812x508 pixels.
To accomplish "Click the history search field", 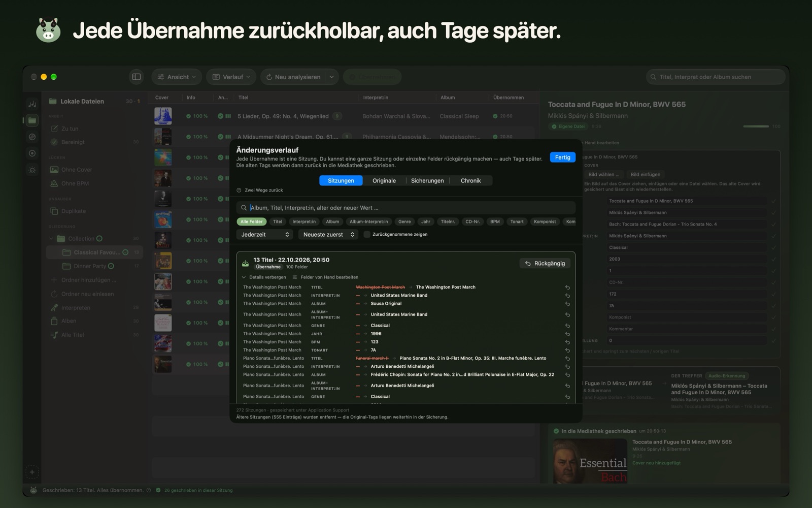I will (x=406, y=208).
